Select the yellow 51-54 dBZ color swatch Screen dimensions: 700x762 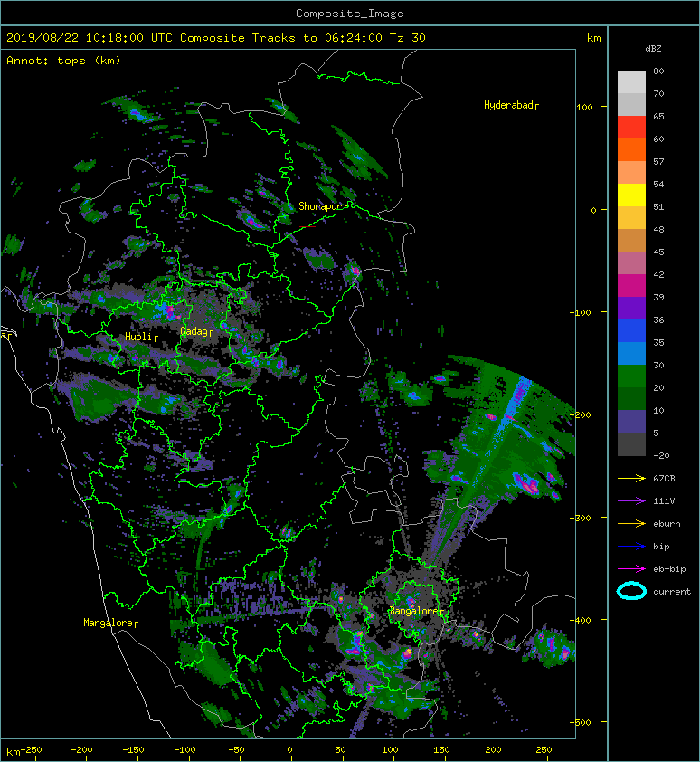[631, 195]
